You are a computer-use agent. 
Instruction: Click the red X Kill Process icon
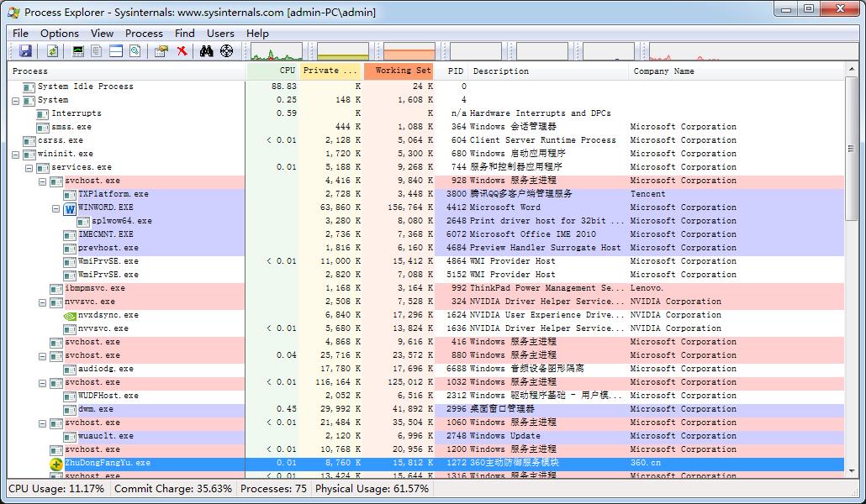tap(182, 51)
